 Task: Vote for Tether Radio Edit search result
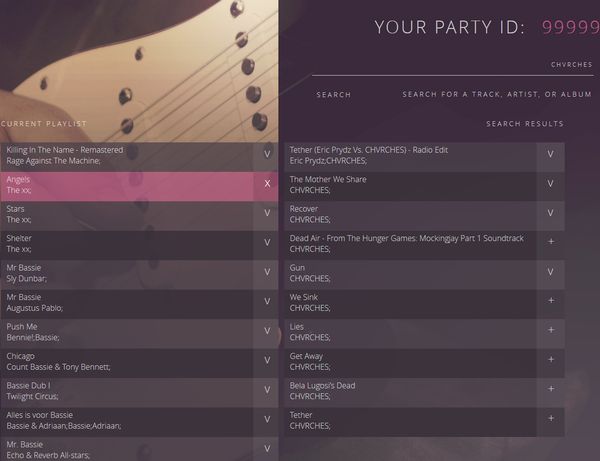550,154
